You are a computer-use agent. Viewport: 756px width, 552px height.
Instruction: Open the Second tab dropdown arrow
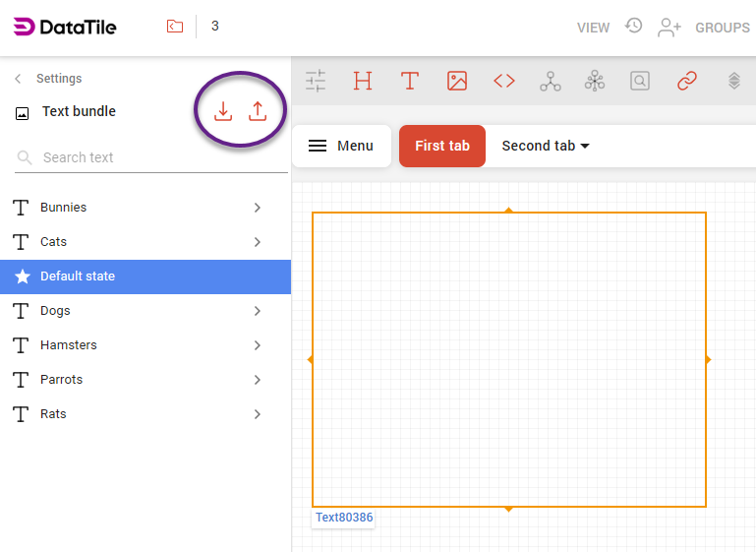(585, 147)
